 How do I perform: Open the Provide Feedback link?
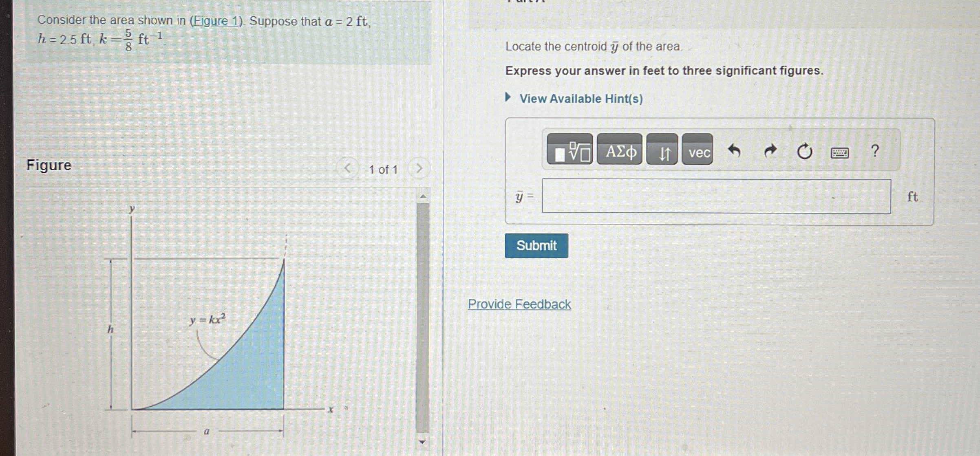pyautogui.click(x=519, y=304)
